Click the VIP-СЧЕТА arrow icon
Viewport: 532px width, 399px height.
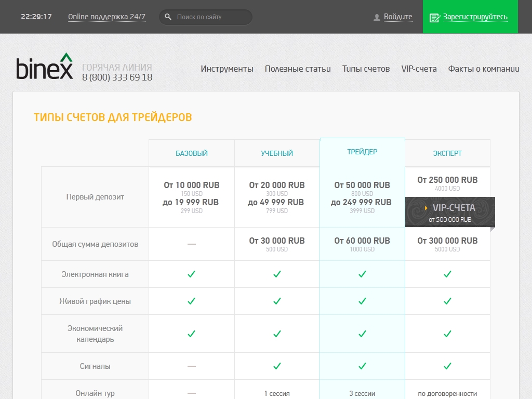[427, 208]
